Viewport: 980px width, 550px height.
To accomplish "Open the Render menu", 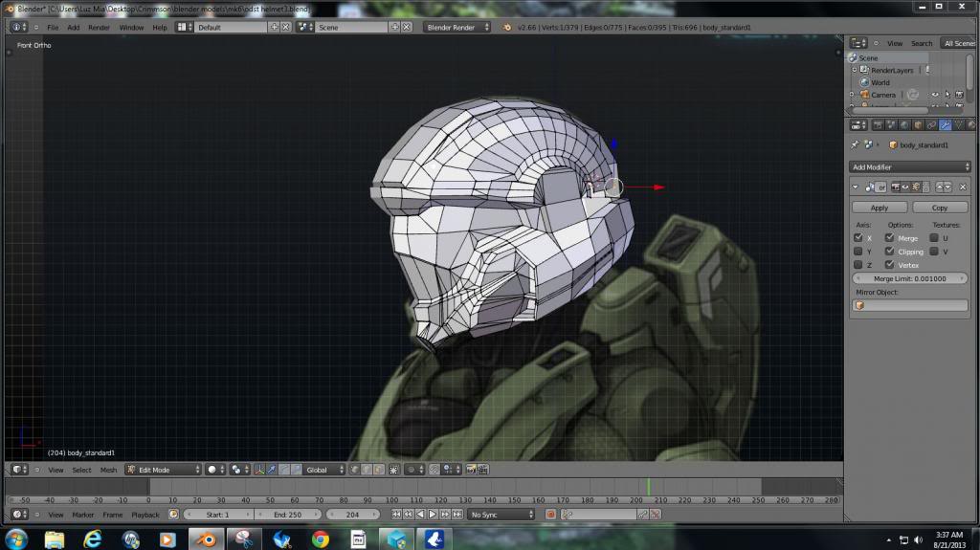I will [99, 27].
